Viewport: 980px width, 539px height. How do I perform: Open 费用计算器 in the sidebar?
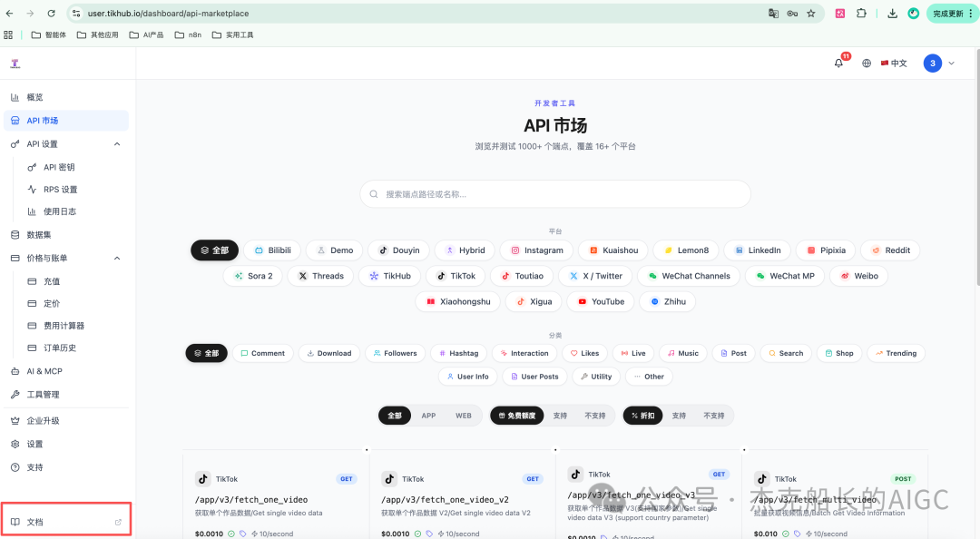coord(65,326)
